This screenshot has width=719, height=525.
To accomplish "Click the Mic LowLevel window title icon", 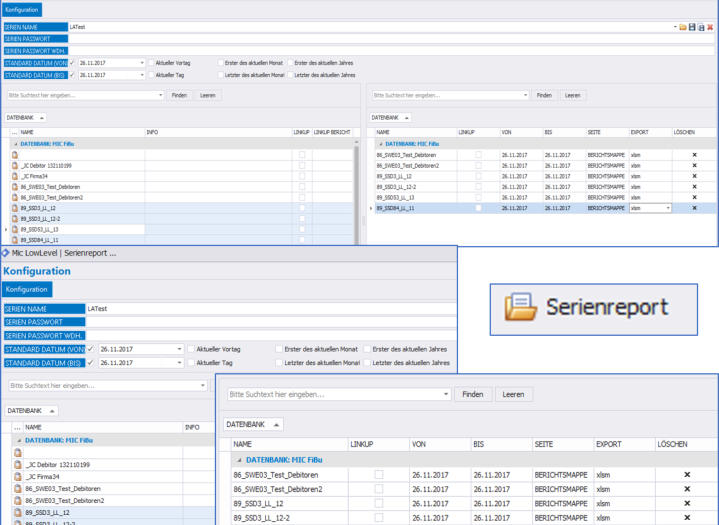I will [4, 253].
